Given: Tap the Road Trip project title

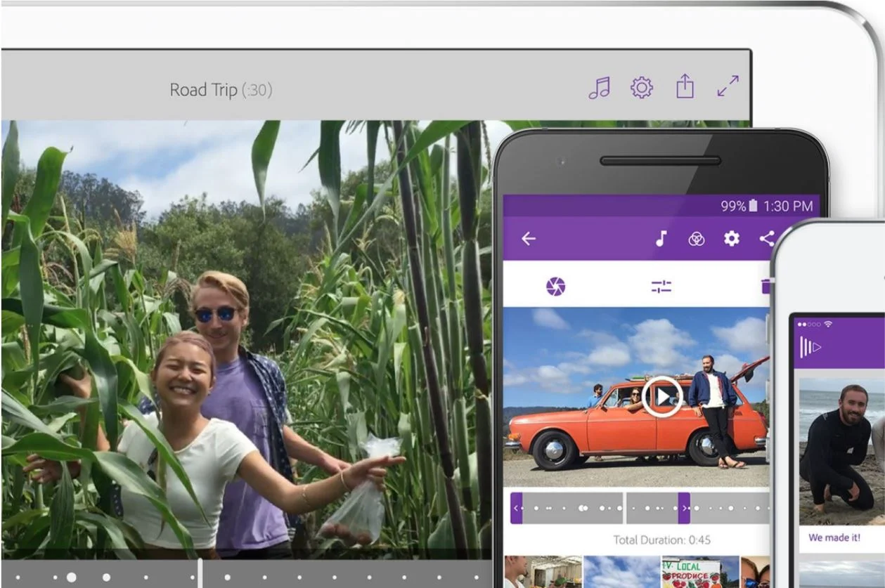Looking at the screenshot, I should 220,90.
